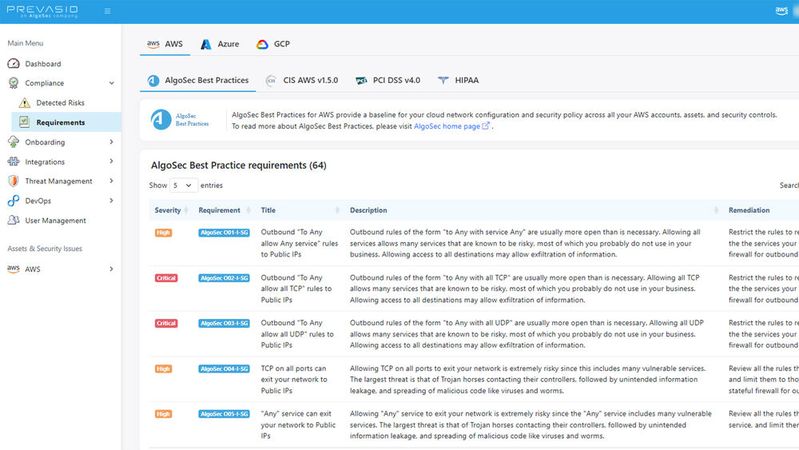Click the Requirements checklist icon
The width and height of the screenshot is (799, 450).
pos(24,122)
